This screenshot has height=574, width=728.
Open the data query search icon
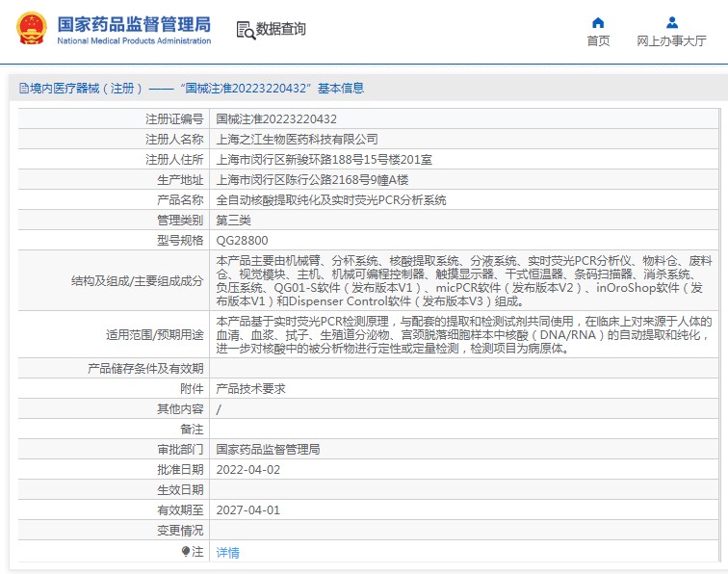pyautogui.click(x=246, y=30)
